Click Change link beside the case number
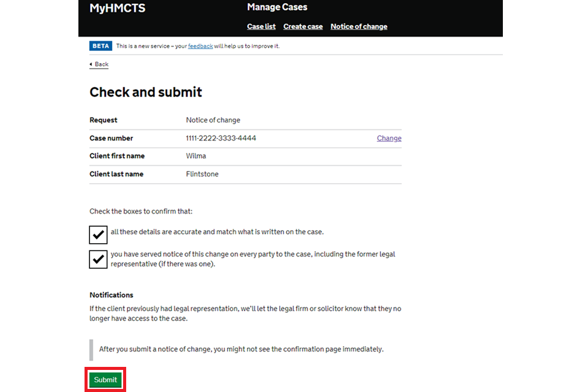The image size is (588, 392). tap(389, 138)
